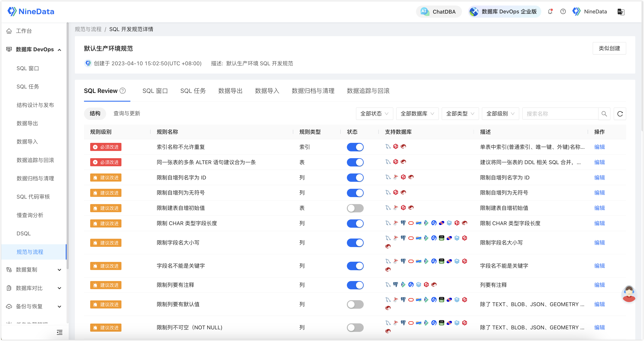Open the notification bell
This screenshot has width=644, height=341.
(x=550, y=11)
